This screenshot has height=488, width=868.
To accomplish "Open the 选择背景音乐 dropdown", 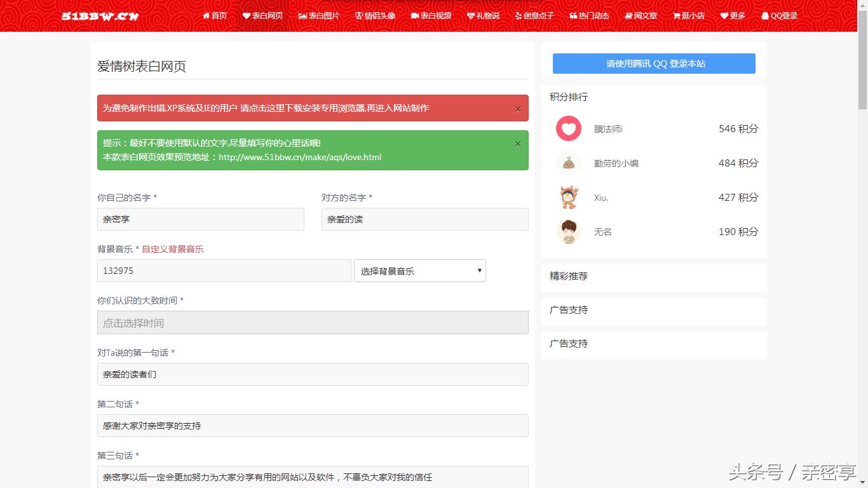I will (419, 270).
